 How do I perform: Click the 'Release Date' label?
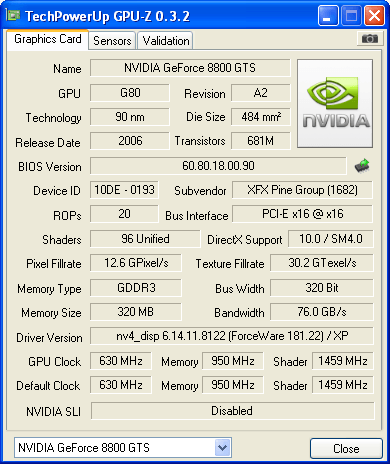(x=48, y=143)
